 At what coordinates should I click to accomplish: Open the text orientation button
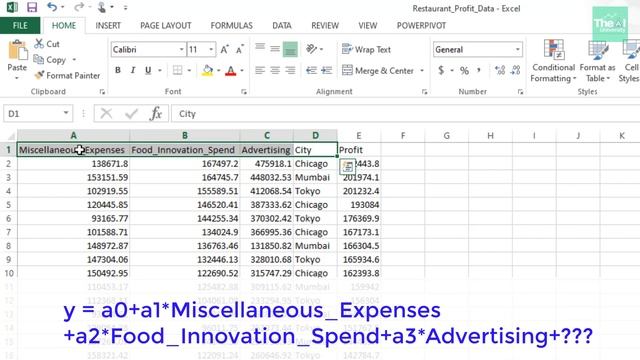coord(311,49)
